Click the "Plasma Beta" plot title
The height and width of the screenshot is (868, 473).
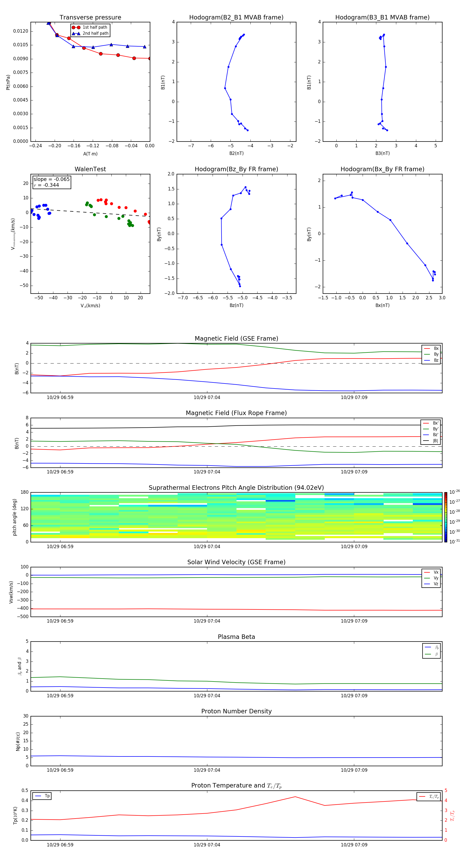(236, 637)
